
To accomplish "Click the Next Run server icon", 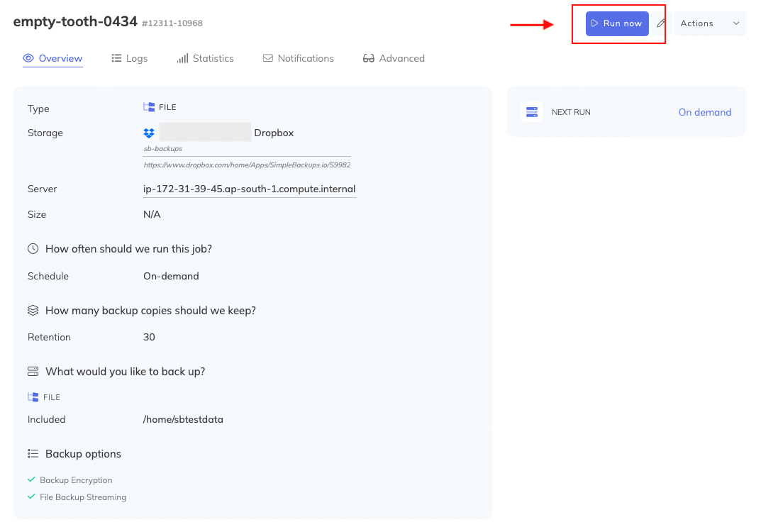I will [x=532, y=112].
